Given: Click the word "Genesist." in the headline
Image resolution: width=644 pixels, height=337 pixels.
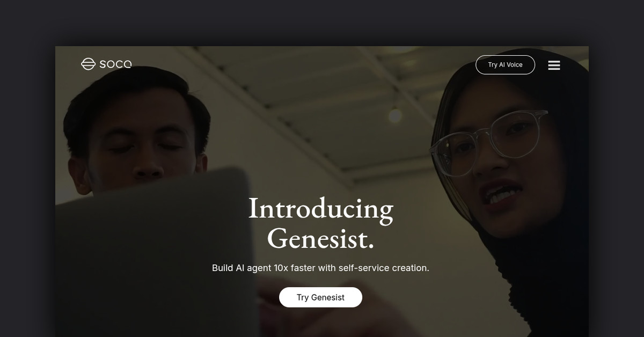Looking at the screenshot, I should pos(320,238).
